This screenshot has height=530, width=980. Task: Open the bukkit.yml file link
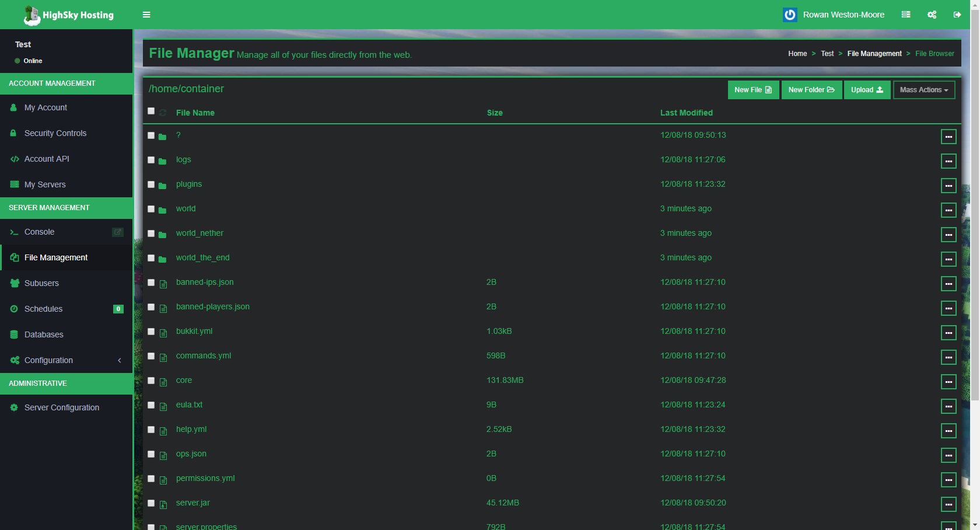pyautogui.click(x=194, y=331)
